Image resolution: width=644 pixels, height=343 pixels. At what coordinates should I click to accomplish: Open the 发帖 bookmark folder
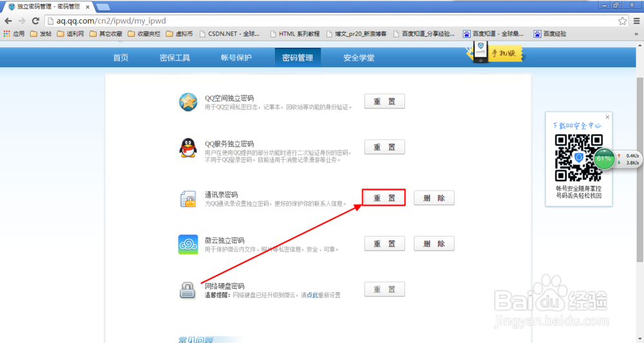point(41,33)
